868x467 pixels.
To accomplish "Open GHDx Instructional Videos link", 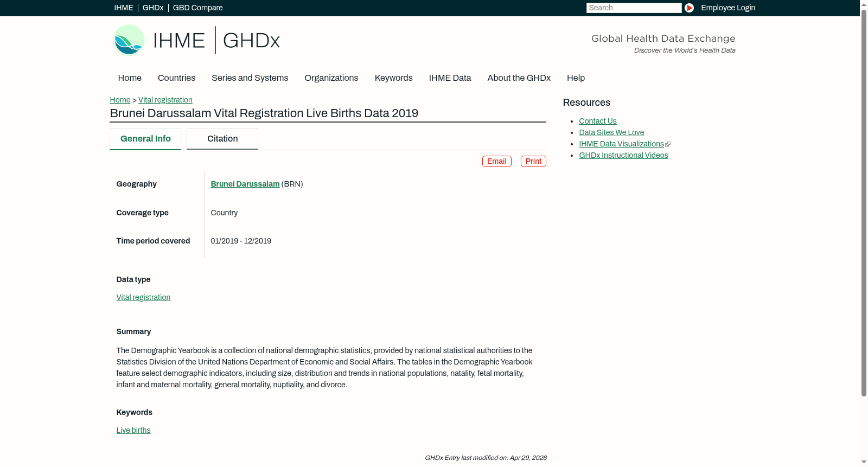I will click(x=623, y=155).
